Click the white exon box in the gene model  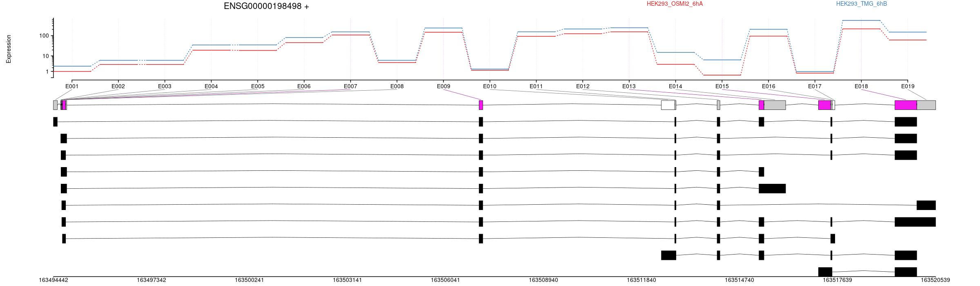(668, 105)
